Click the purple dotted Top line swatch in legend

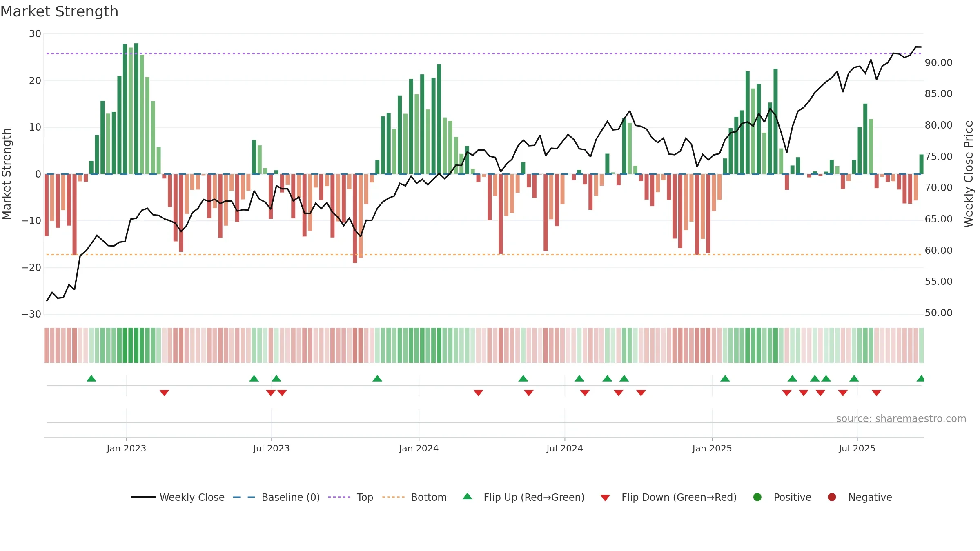point(339,497)
